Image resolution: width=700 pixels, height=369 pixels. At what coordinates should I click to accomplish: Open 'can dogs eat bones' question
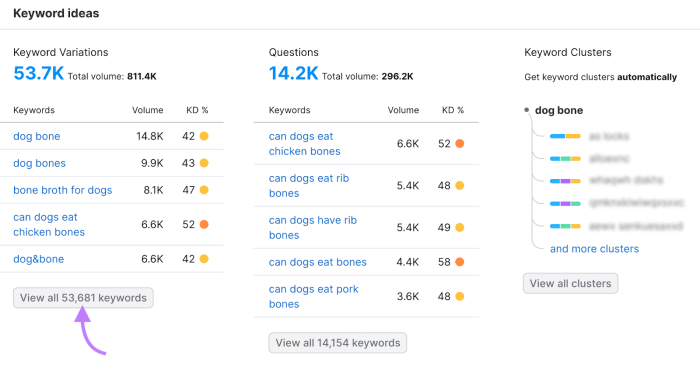pyautogui.click(x=317, y=262)
